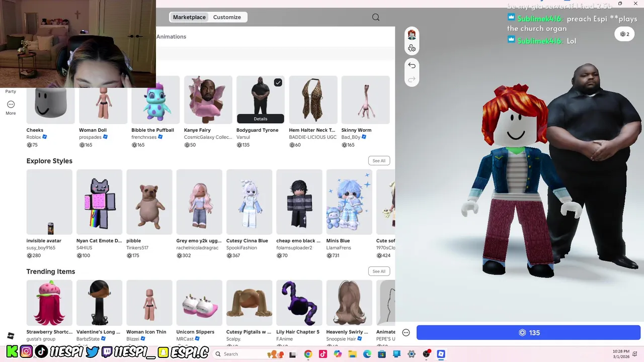644x362 pixels.
Task: Open Details on Bodyguard Tyrone
Action: (261, 119)
